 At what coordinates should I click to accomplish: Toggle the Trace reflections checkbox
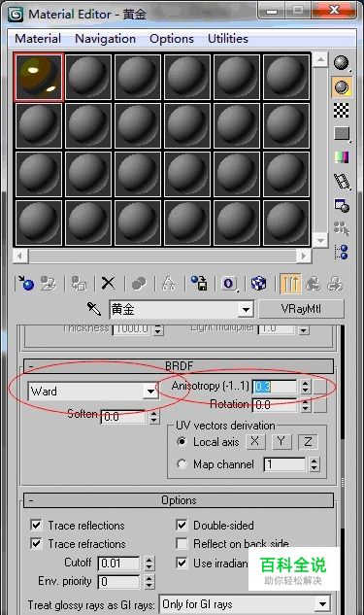(36, 525)
